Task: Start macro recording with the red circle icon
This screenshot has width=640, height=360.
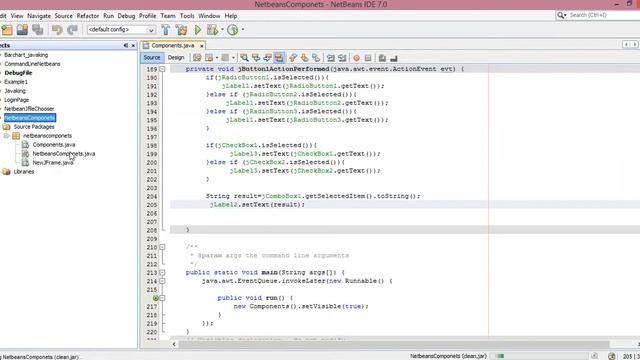Action: (356, 58)
